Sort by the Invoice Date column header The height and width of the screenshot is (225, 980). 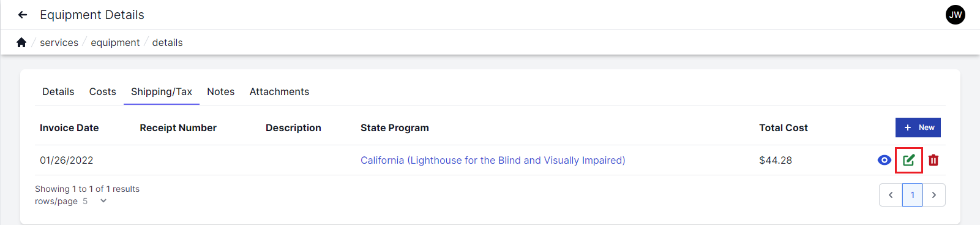(x=69, y=128)
